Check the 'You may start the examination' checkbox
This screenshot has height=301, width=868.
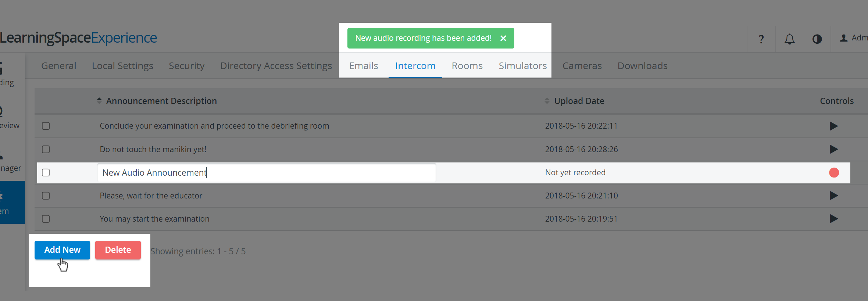click(46, 219)
